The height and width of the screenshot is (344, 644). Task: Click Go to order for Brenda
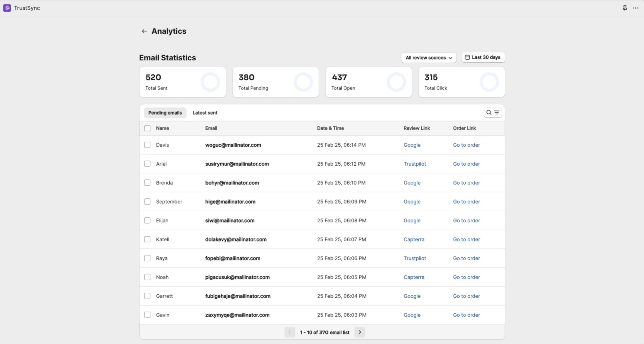click(x=466, y=183)
